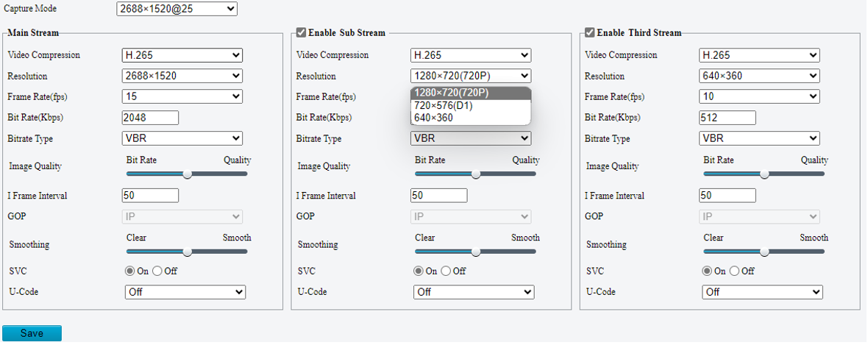The width and height of the screenshot is (868, 345).
Task: Click the Save button
Action: coord(32,333)
